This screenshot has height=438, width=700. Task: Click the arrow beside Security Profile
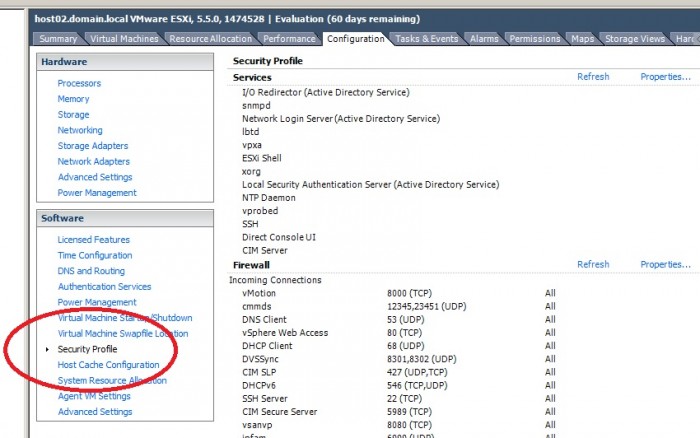pyautogui.click(x=47, y=349)
